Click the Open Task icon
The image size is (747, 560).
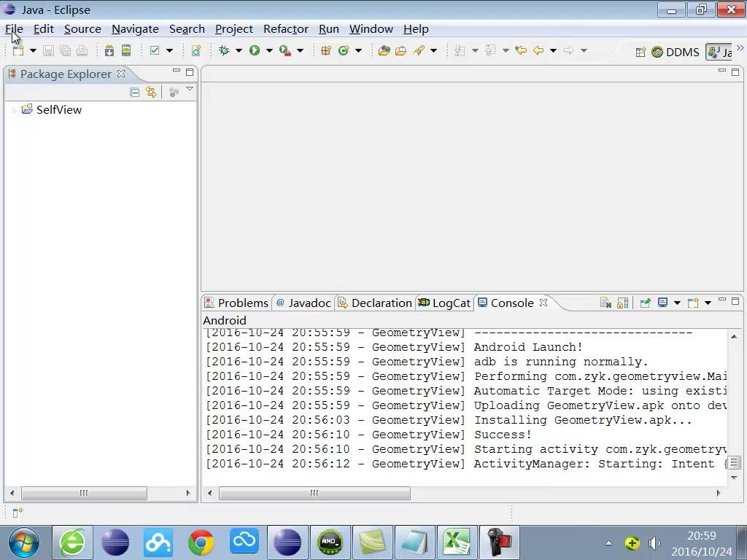tap(401, 50)
